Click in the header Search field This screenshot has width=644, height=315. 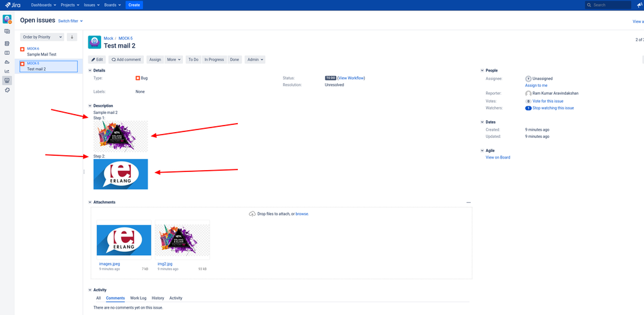pos(608,5)
